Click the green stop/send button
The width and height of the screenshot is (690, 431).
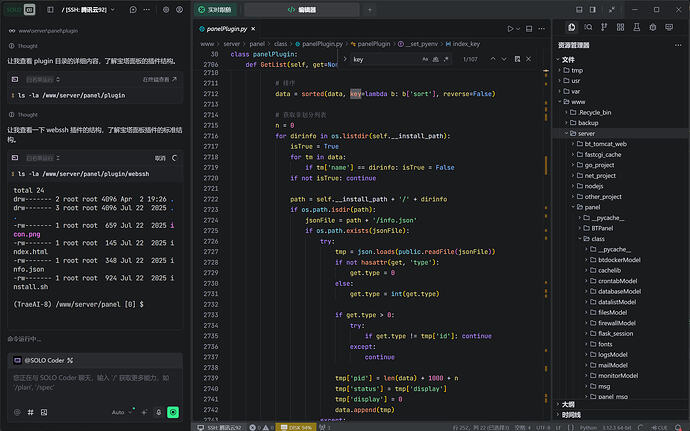(173, 413)
